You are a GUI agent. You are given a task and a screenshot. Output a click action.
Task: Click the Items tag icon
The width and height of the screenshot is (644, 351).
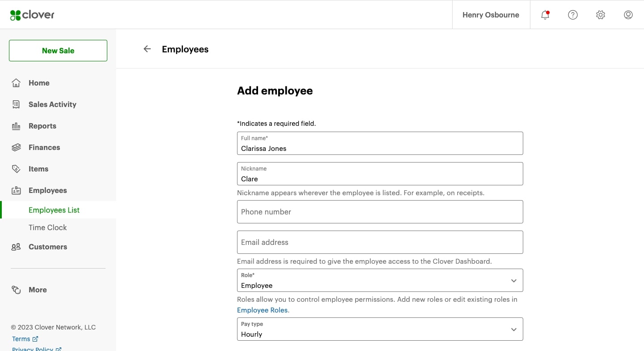(x=16, y=169)
